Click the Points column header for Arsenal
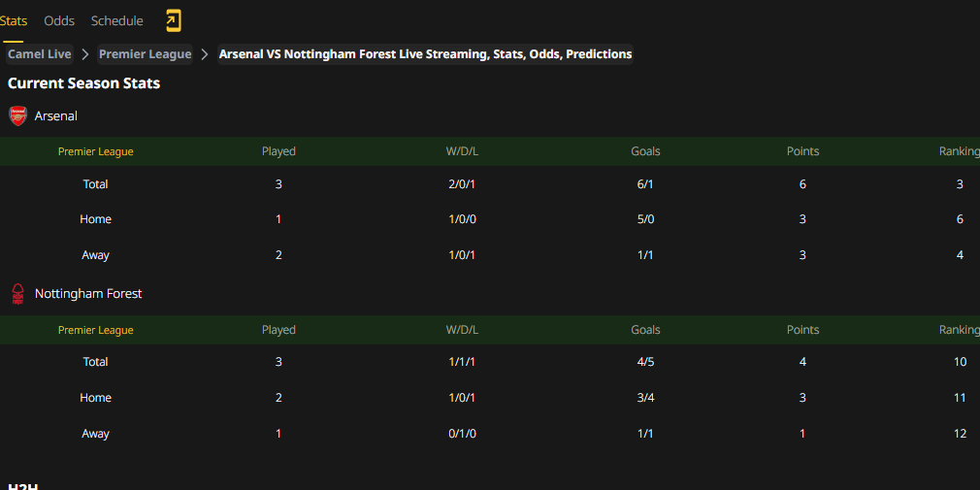The height and width of the screenshot is (490, 980). [802, 151]
